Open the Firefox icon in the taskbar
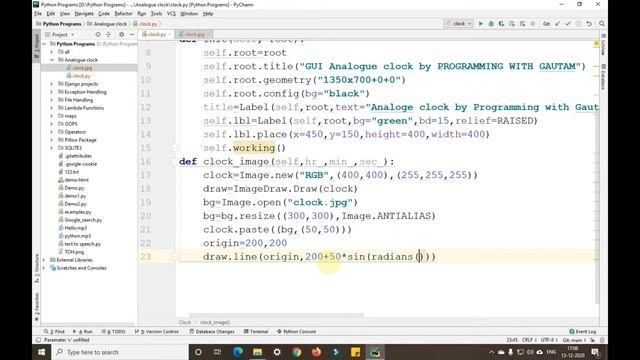Image resolution: width=640 pixels, height=360 pixels. coord(316,352)
